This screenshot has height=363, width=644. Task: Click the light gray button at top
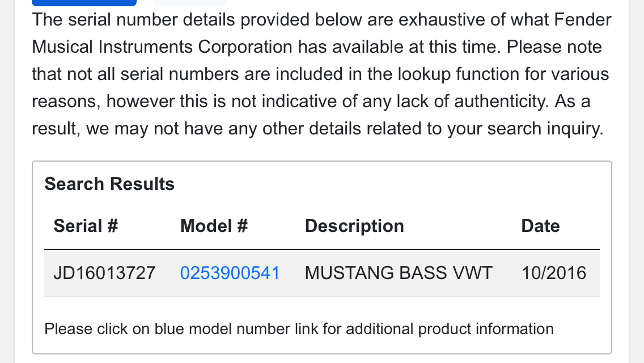(190, 2)
